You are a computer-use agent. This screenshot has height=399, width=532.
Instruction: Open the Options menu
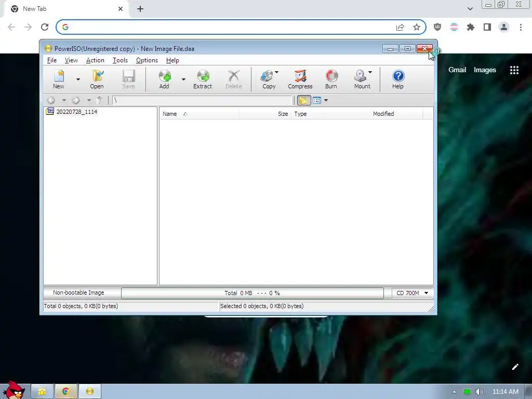pyautogui.click(x=147, y=60)
